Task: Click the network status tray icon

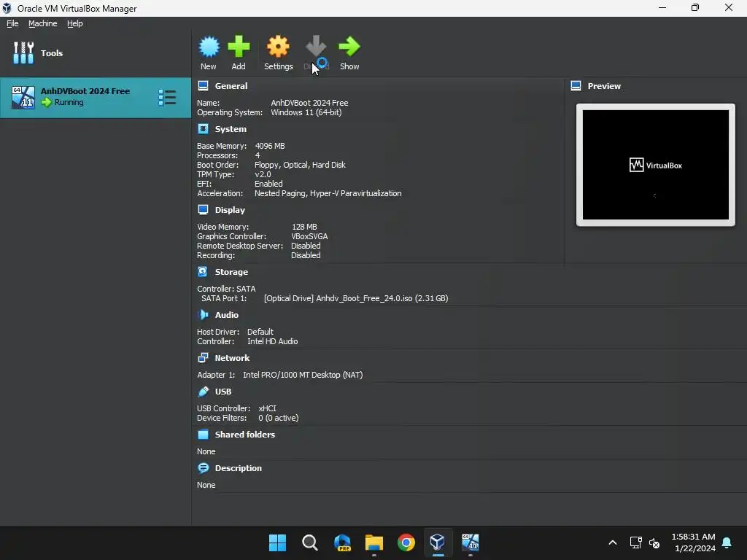Action: 635,542
